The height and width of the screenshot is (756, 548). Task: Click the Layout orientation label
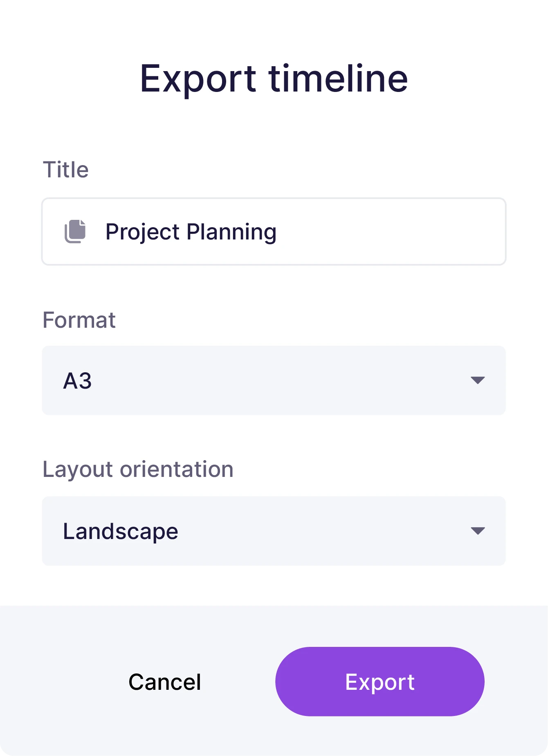[138, 469]
